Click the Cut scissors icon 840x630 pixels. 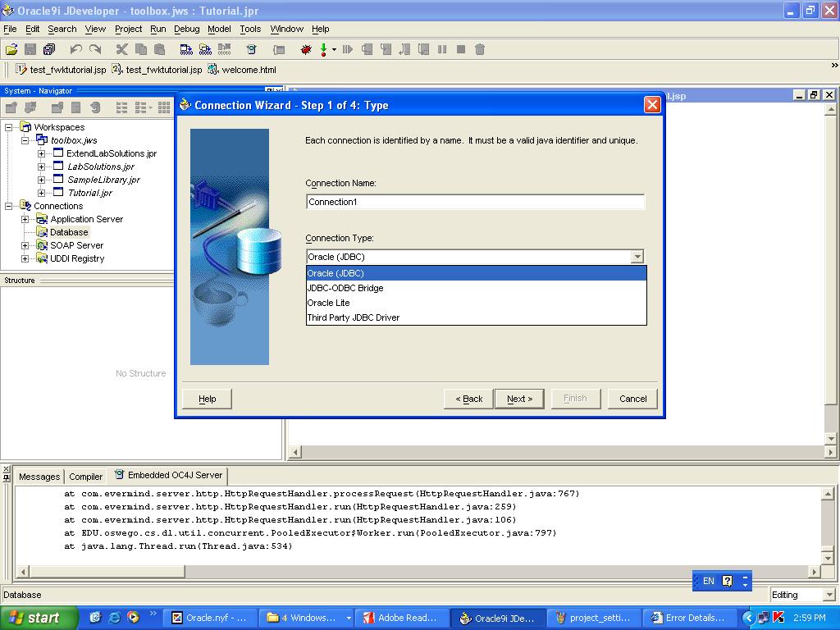[122, 50]
